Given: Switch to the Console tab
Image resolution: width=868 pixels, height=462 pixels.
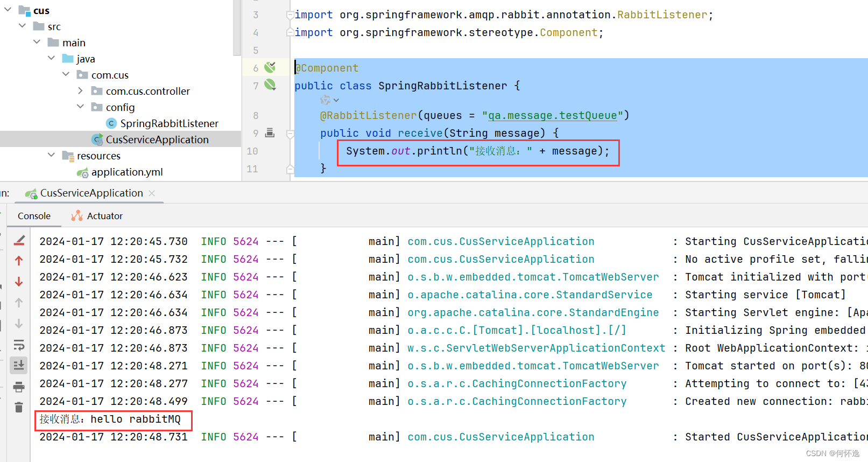Looking at the screenshot, I should 34,216.
